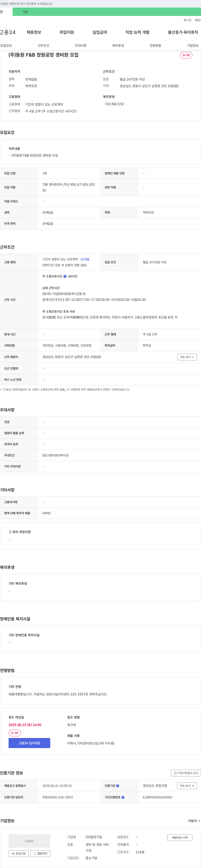
Task: Click the block icon on 열람차단
Action: coord(35,854)
